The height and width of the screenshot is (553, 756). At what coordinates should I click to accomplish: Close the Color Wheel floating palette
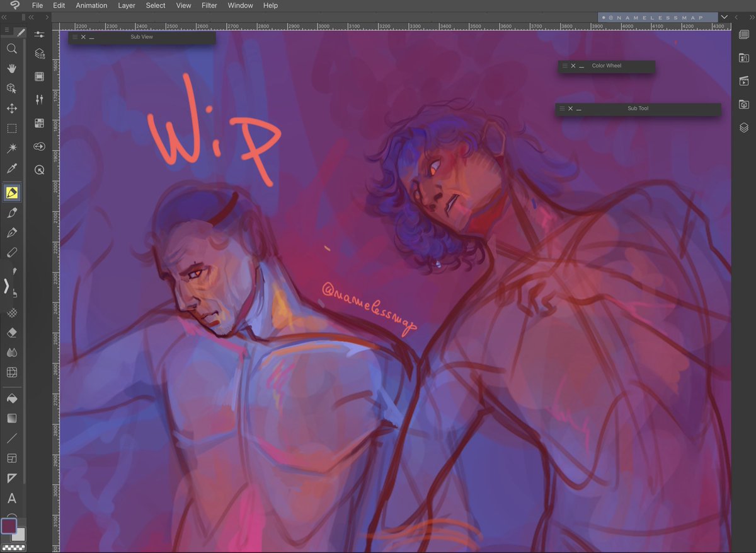[x=573, y=66]
